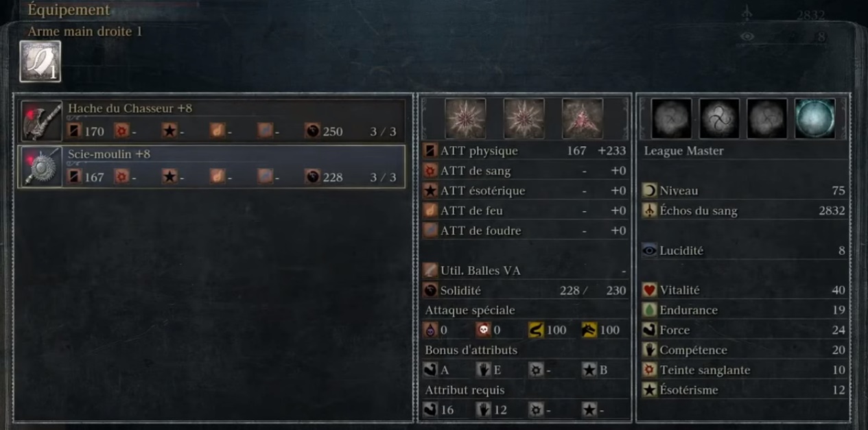
Task: Click the third Caryll rune slot
Action: coord(767,119)
